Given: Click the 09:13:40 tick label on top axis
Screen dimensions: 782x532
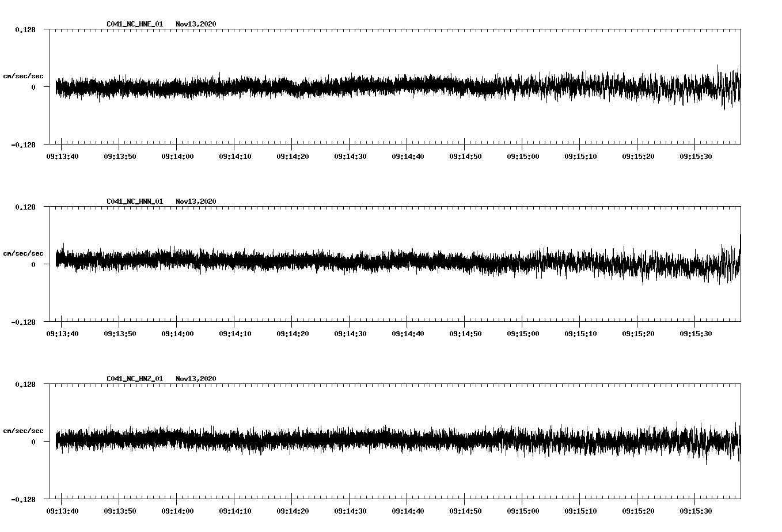Looking at the screenshot, I should (x=62, y=155).
